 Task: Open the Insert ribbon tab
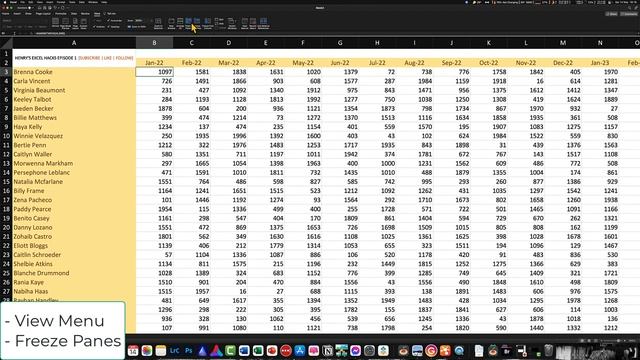(17, 13)
